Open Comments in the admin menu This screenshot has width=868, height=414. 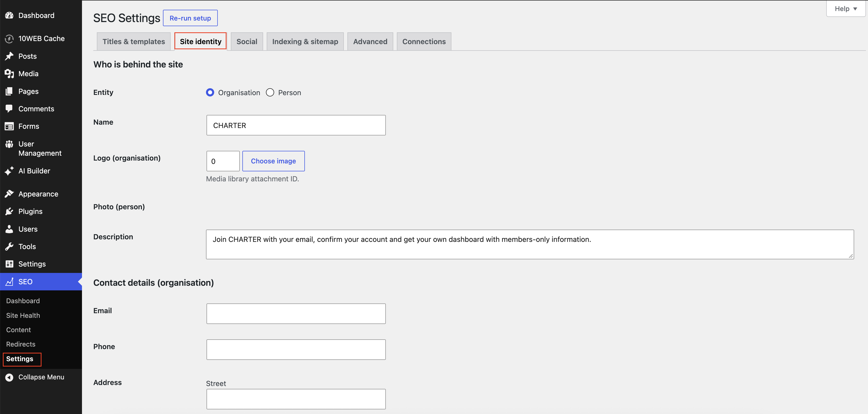click(x=36, y=109)
